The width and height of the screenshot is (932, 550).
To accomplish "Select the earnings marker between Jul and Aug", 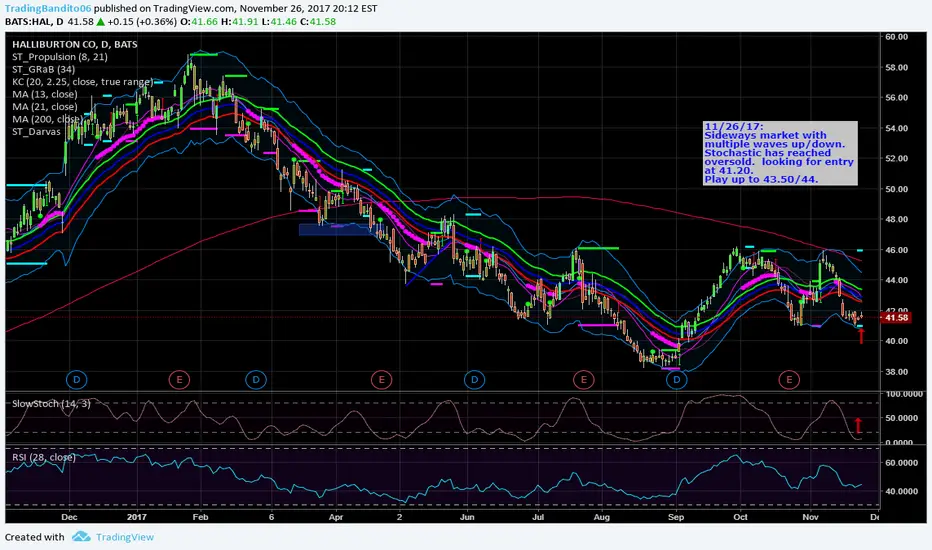I will 584,379.
